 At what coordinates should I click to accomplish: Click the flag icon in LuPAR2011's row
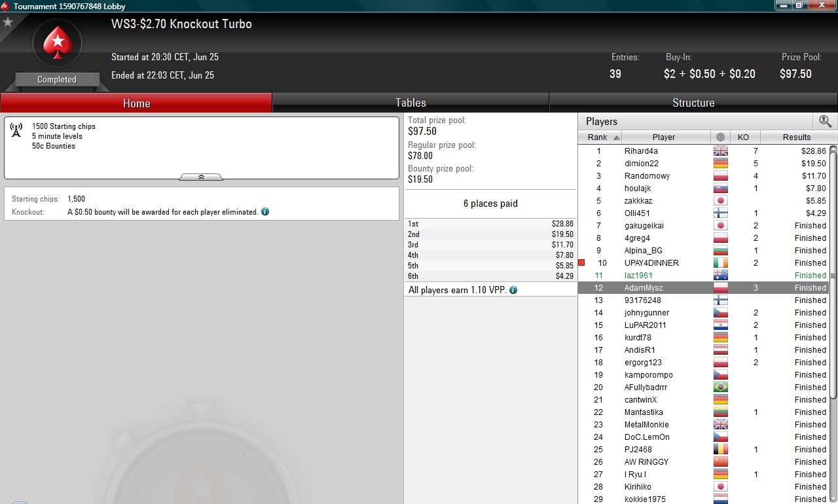tap(720, 325)
